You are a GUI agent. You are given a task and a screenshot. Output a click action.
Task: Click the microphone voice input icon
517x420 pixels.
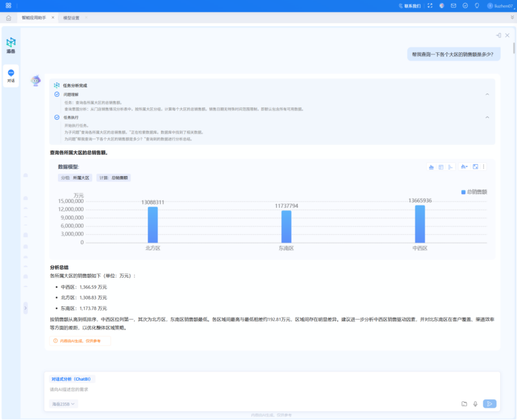[475, 404]
